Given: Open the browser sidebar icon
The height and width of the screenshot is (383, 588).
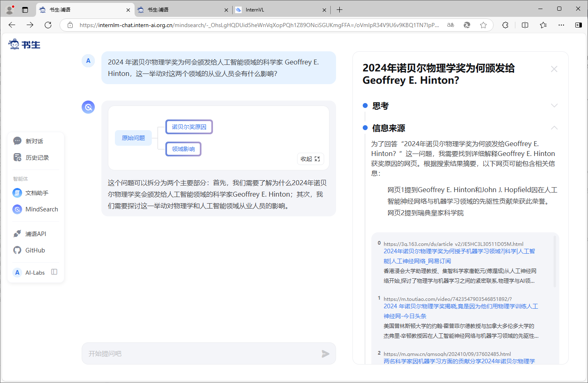Looking at the screenshot, I should click(x=579, y=25).
